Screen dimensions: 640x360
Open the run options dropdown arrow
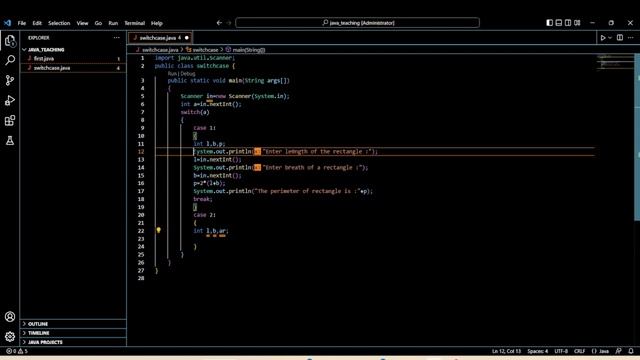click(610, 38)
